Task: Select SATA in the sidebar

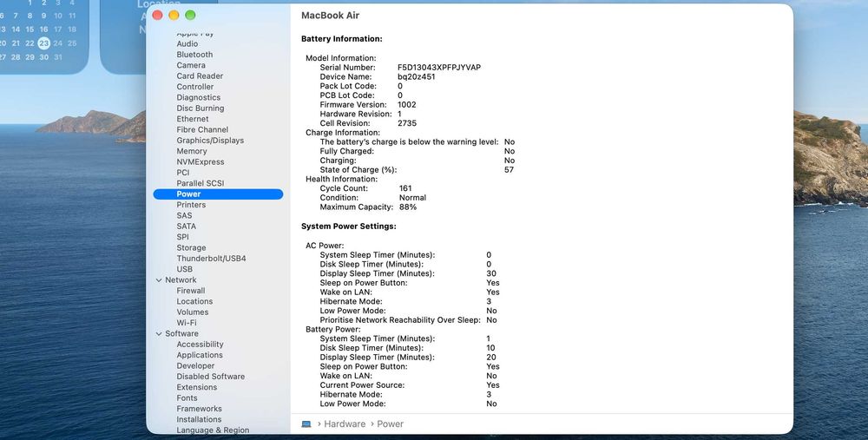Action: pos(186,227)
